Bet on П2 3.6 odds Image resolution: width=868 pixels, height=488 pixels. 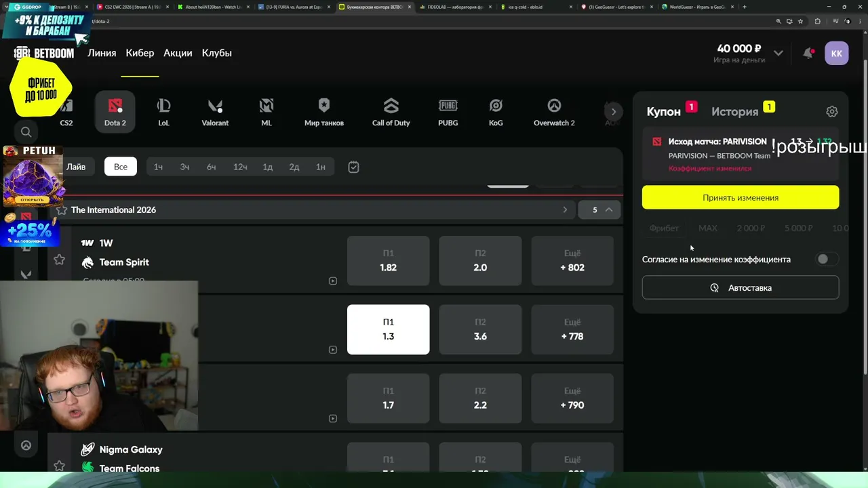pos(480,329)
